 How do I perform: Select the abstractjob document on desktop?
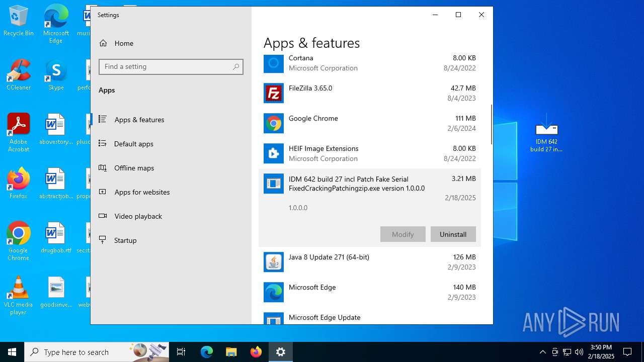tap(56, 184)
